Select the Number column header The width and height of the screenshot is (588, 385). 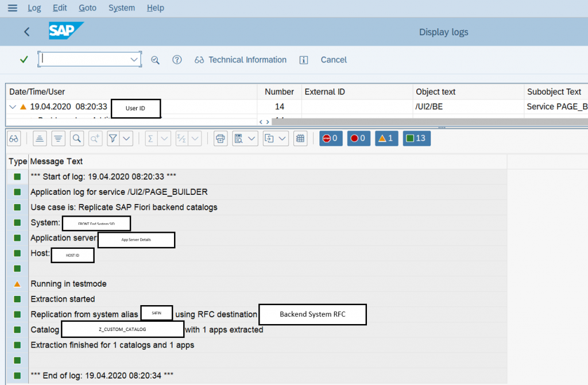point(280,91)
